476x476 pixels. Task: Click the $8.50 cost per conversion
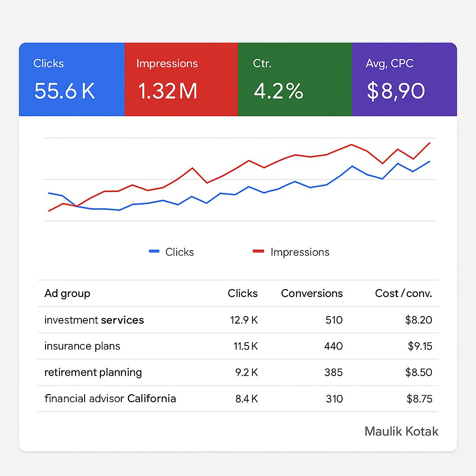point(419,372)
